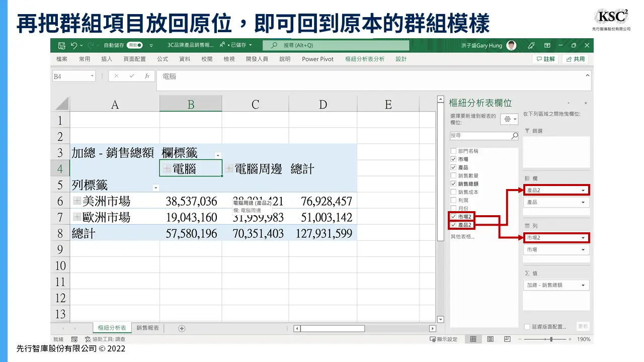
Task: Click the 顯示設定 display settings button
Action: coord(443,339)
